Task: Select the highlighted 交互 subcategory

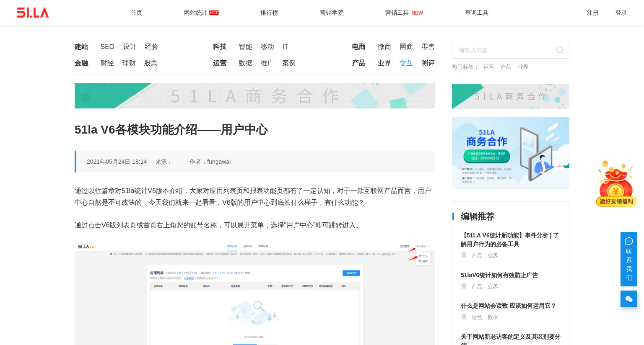Action: click(x=406, y=63)
